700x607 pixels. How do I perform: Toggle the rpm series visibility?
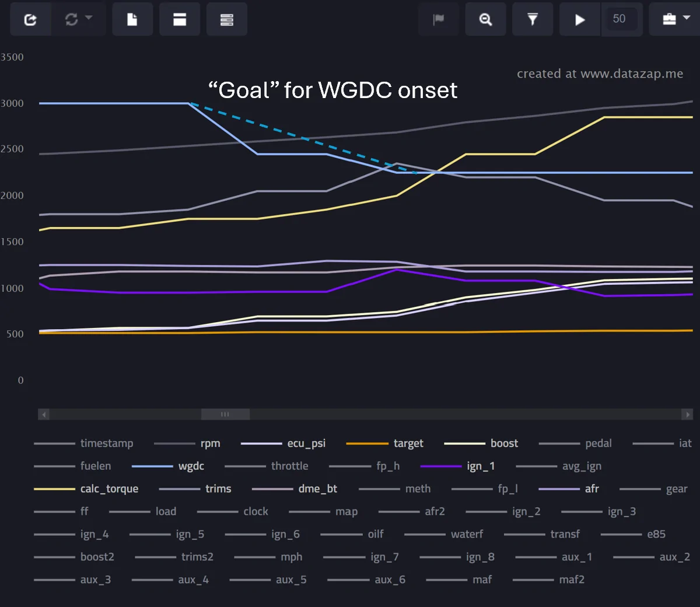point(187,444)
